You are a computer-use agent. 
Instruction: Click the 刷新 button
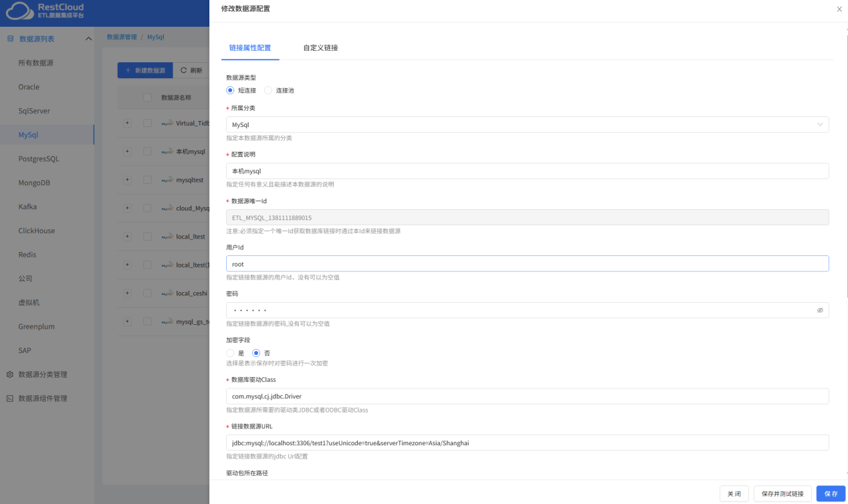tap(191, 70)
